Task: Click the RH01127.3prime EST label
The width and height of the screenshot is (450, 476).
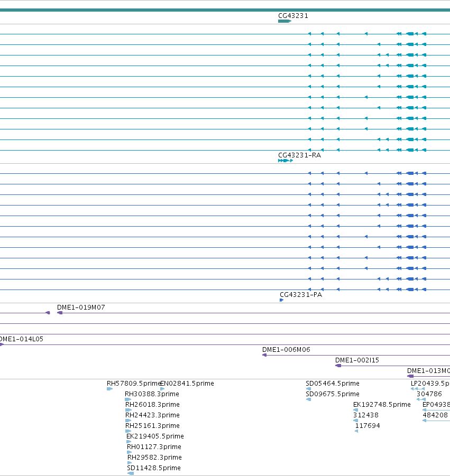Action: pos(154,447)
